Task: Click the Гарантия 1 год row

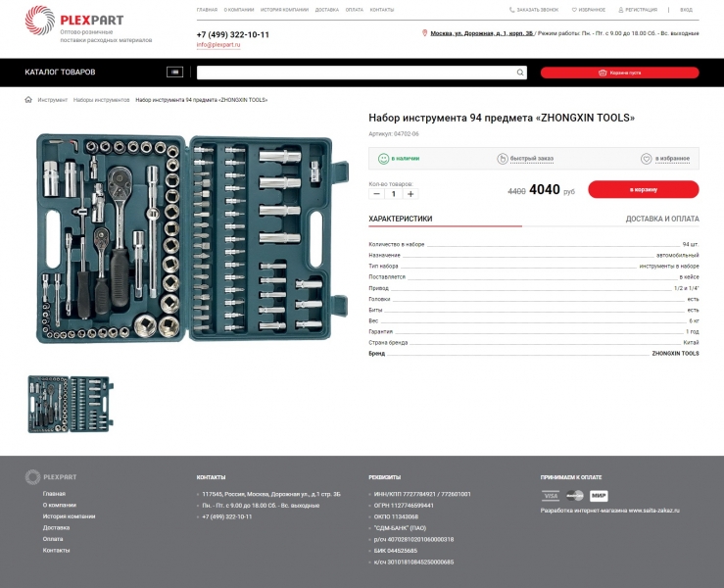Action: pyautogui.click(x=534, y=331)
